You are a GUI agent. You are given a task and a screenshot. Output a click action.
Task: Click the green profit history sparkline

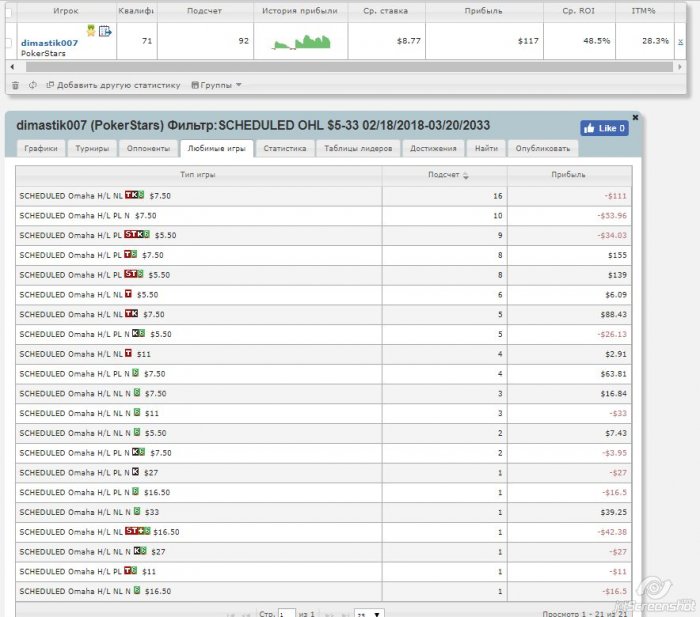(x=301, y=42)
